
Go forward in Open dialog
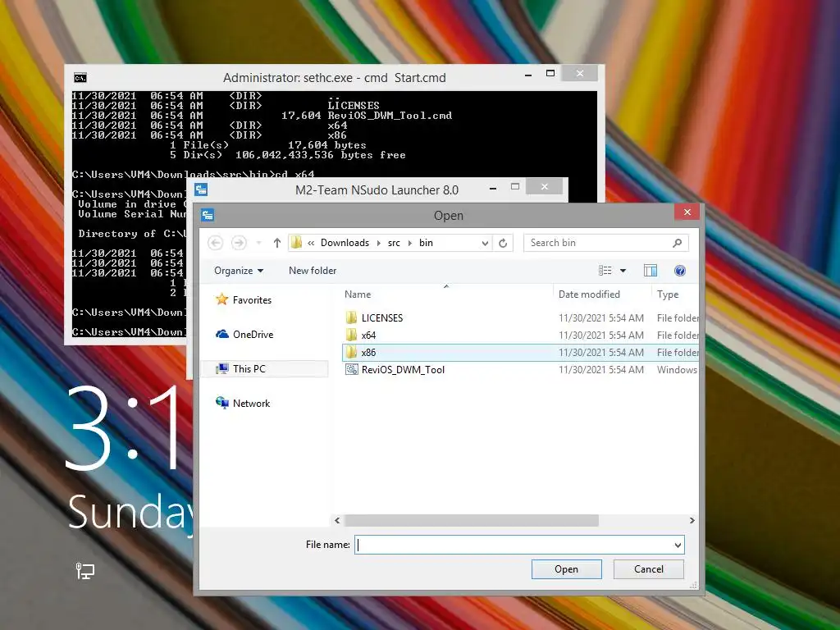[x=239, y=243]
